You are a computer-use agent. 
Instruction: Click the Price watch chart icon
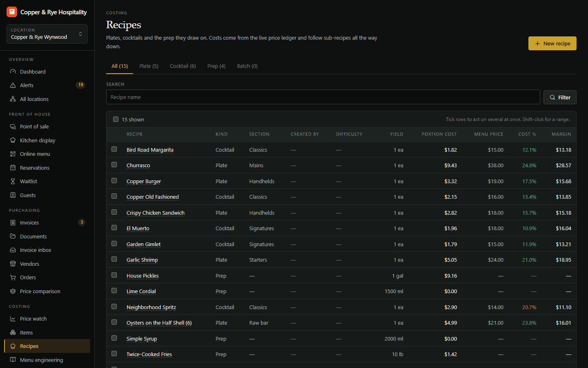(x=13, y=319)
